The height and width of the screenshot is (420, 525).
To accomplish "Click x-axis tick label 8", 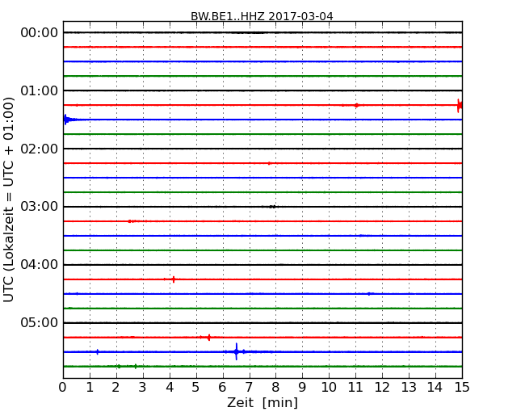I will coord(275,388).
